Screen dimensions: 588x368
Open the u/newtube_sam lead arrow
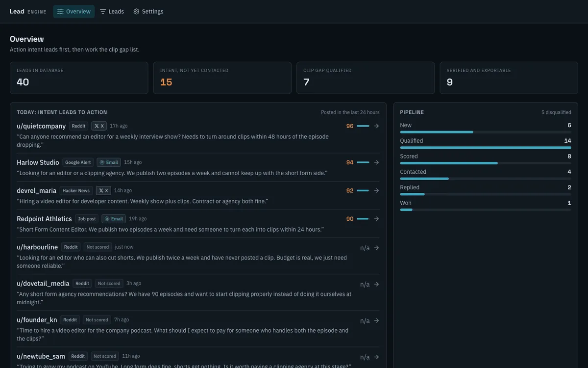[376, 357]
